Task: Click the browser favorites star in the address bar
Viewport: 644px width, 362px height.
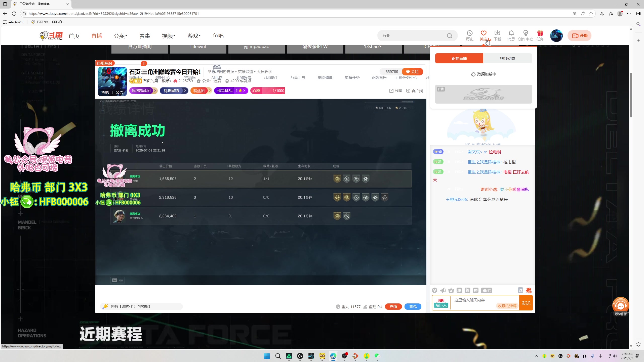Action: [x=591, y=14]
